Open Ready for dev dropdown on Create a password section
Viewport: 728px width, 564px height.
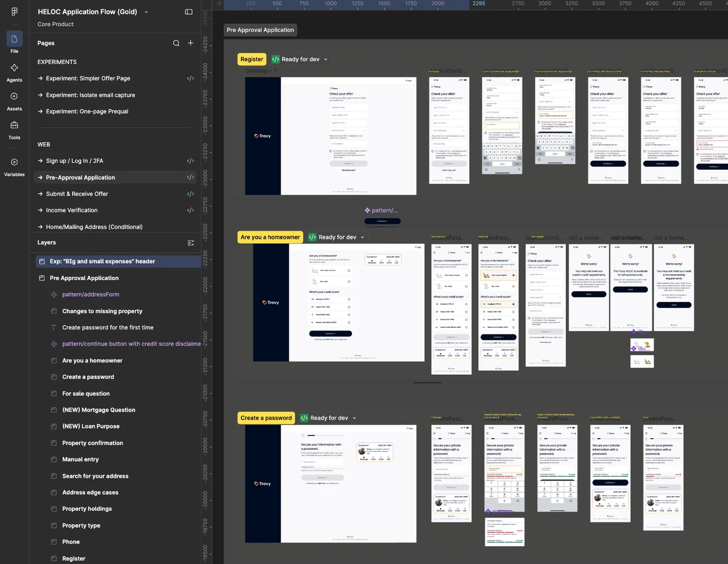(x=354, y=418)
